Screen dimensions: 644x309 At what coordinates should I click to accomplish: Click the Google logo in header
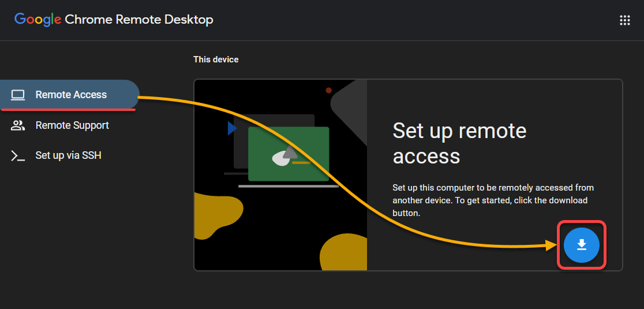coord(38,20)
